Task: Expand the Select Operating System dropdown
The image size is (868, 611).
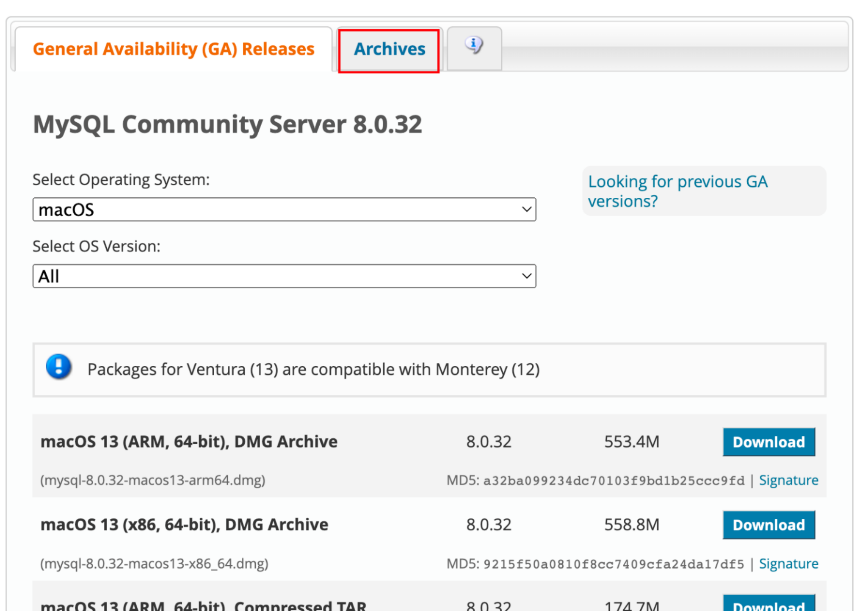Action: point(284,210)
